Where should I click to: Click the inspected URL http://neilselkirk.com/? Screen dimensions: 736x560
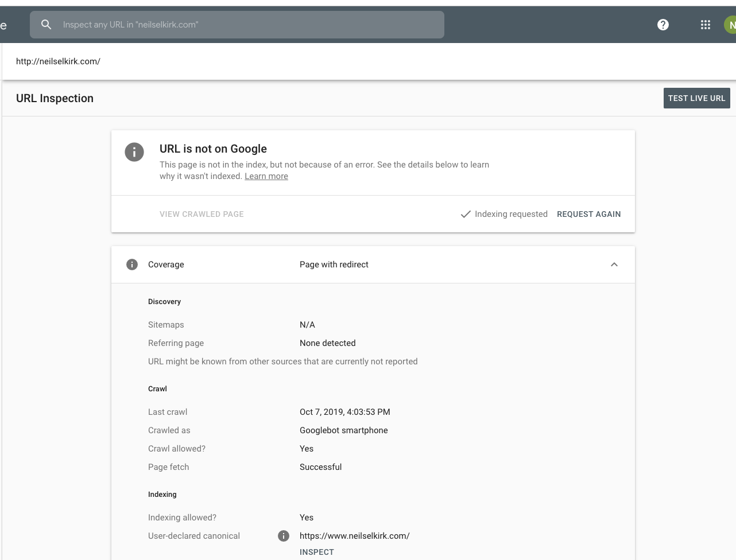pos(58,61)
